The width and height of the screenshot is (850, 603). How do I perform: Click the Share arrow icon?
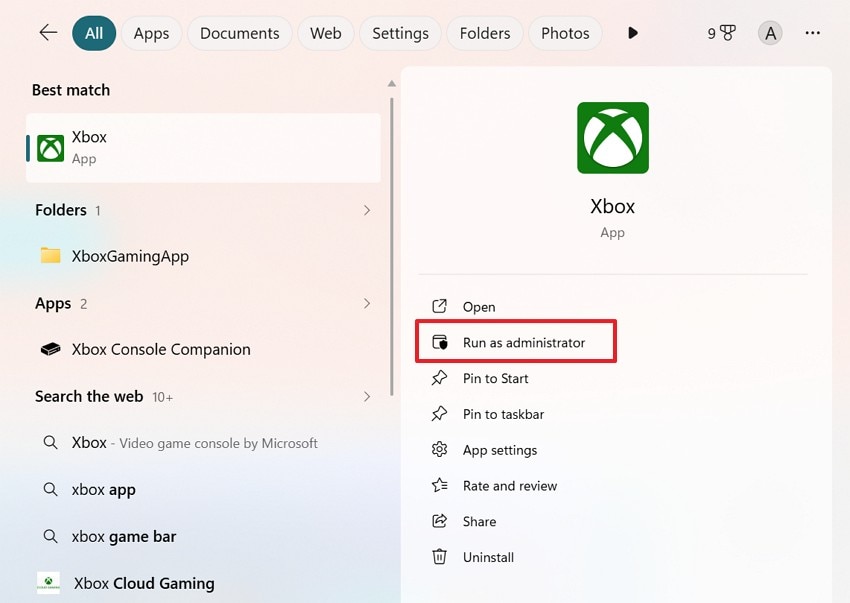point(439,521)
